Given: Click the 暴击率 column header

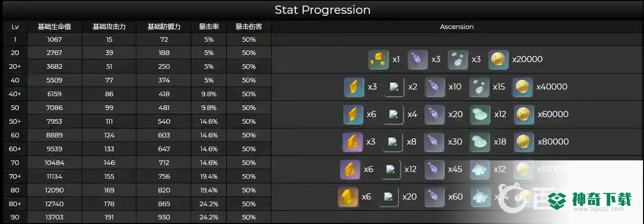Looking at the screenshot, I should [209, 27].
